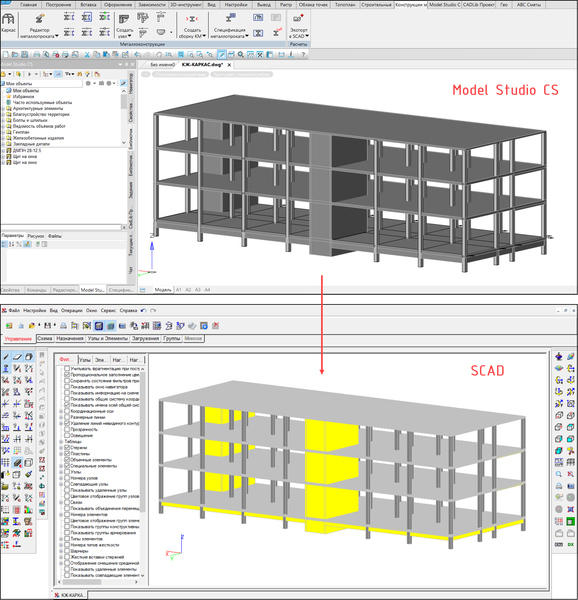Image resolution: width=578 pixels, height=600 pixels.
Task: Enable Показывать окно навигатора checkbox
Action: pos(67,387)
